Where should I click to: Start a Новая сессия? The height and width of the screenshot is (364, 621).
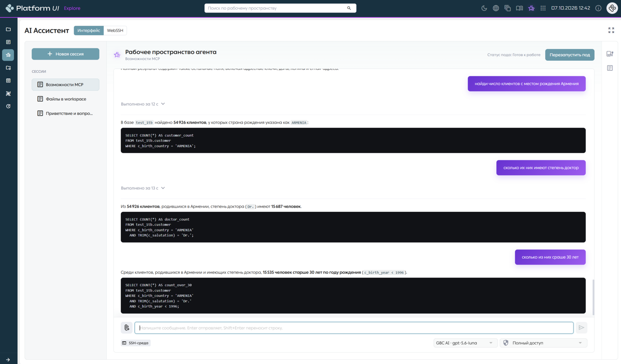click(x=65, y=54)
